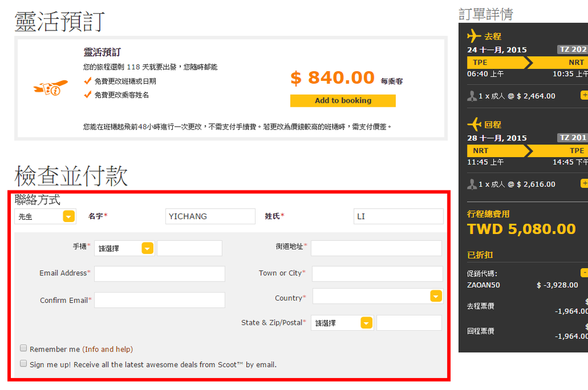The height and width of the screenshot is (390, 588).
Task: Open the State 請選擇 dropdown
Action: point(342,322)
